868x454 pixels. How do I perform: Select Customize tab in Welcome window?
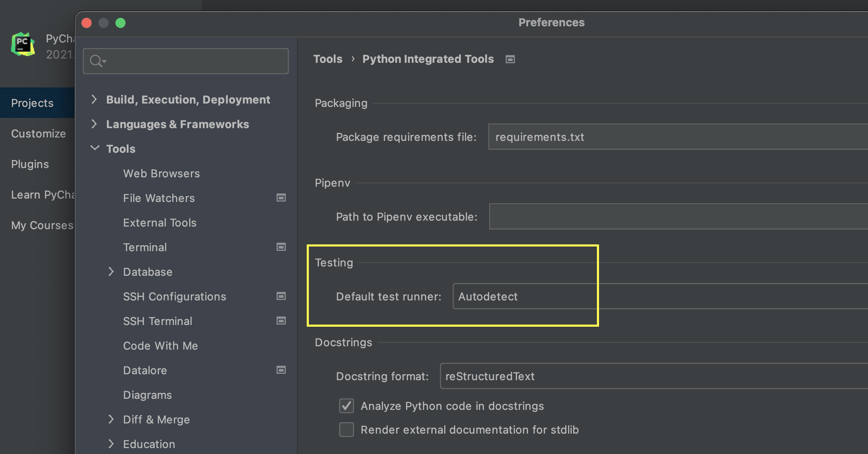[x=37, y=133]
